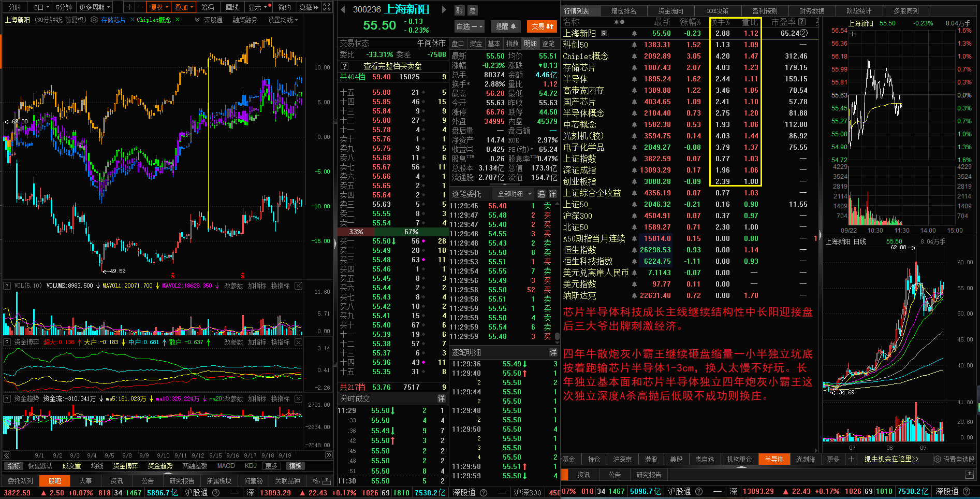Click the 港 Hong Kong connect badge
The image size is (980, 499).
pos(472,10)
